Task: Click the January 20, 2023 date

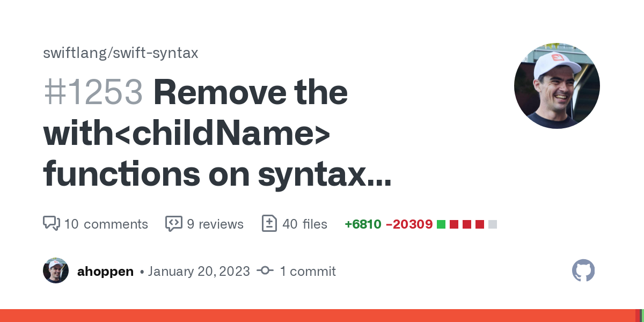Action: click(x=199, y=271)
